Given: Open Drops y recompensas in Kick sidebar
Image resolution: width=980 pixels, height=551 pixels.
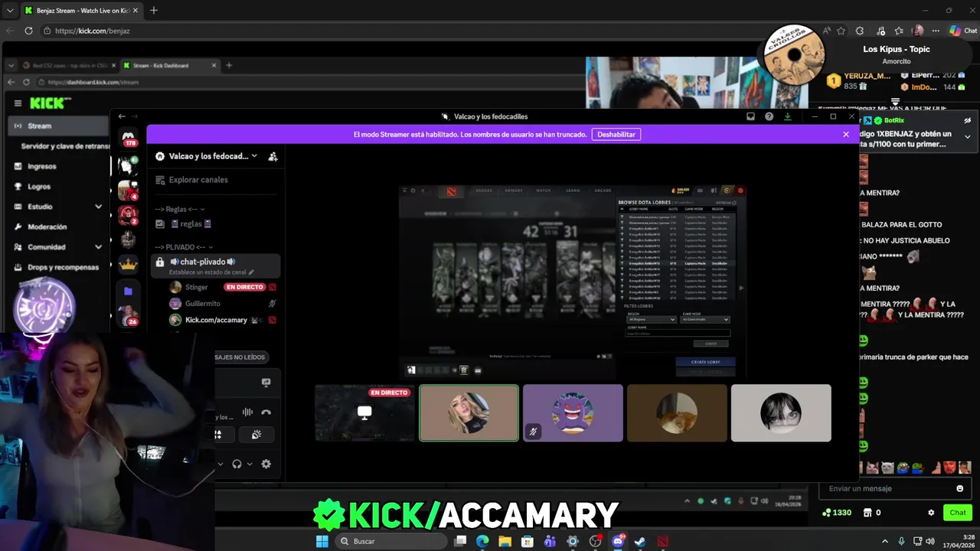Looking at the screenshot, I should pyautogui.click(x=63, y=267).
